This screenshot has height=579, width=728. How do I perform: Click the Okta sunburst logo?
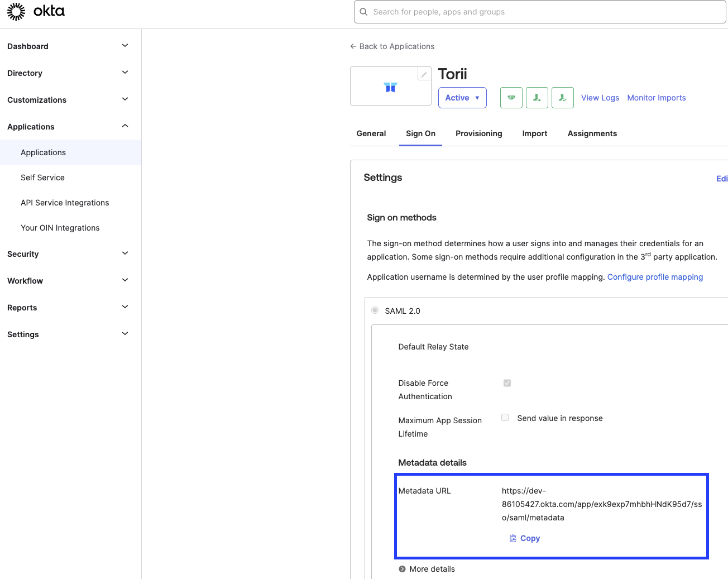click(16, 11)
